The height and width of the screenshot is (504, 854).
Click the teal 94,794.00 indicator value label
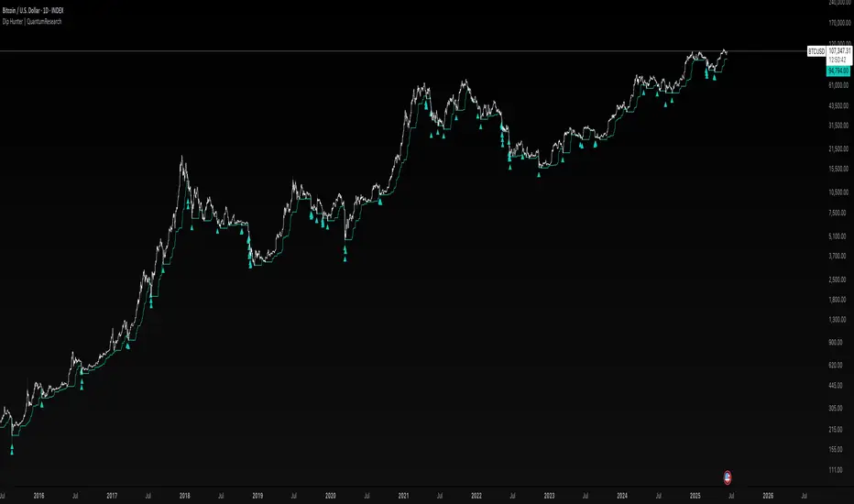tap(838, 71)
